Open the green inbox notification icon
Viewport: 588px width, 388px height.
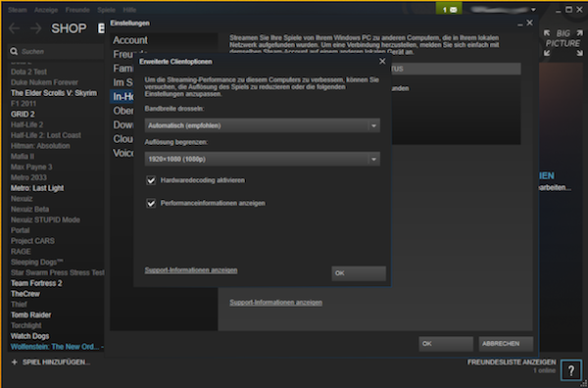pyautogui.click(x=449, y=10)
